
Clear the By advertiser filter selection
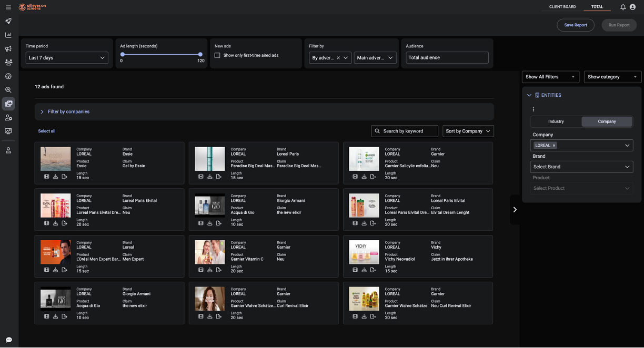pos(338,58)
